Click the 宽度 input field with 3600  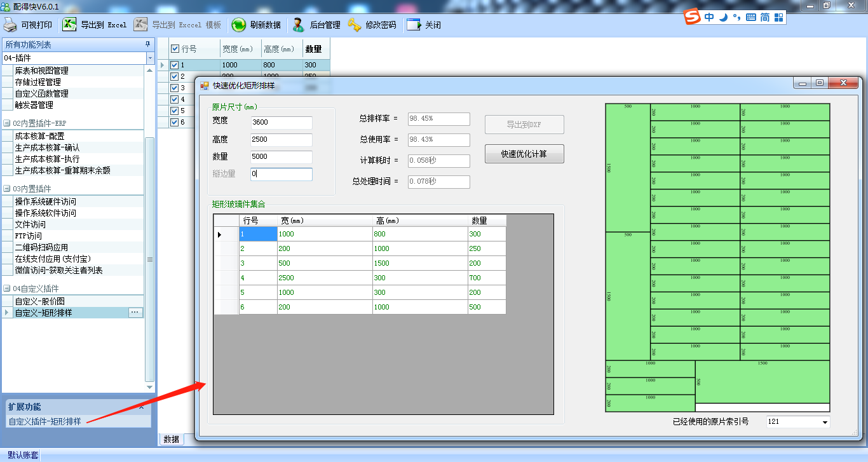click(x=281, y=123)
